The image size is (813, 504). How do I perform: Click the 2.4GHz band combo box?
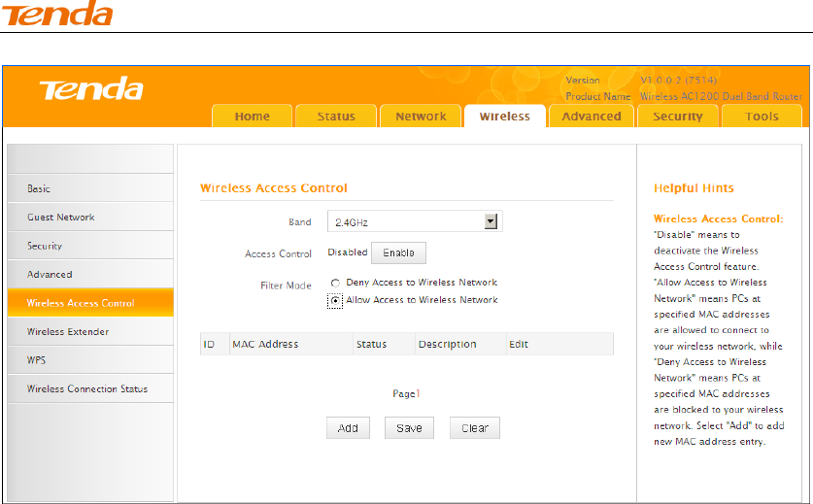415,221
